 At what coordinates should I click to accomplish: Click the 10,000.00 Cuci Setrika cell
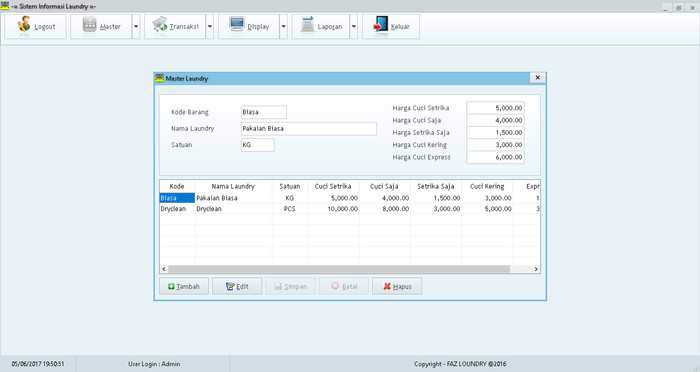pos(333,209)
